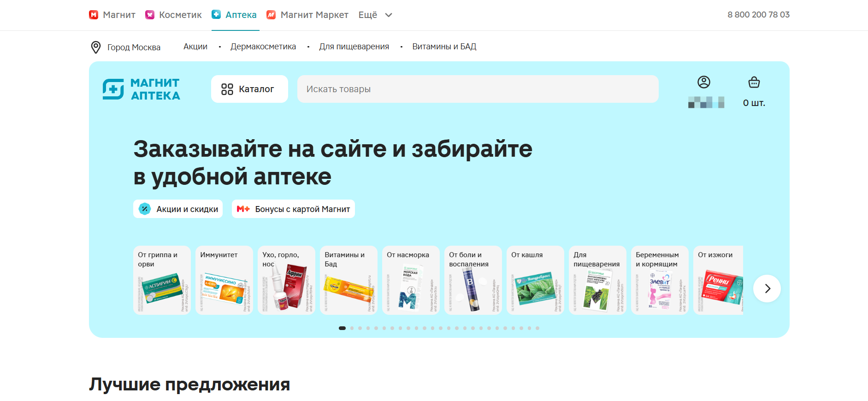
Task: Select the last carousel pagination dot
Action: coord(537,328)
